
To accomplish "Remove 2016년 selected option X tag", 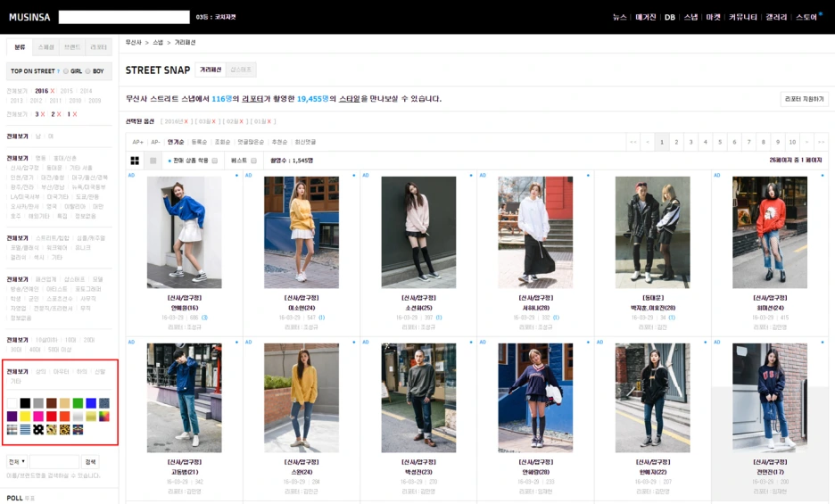I will [x=186, y=121].
